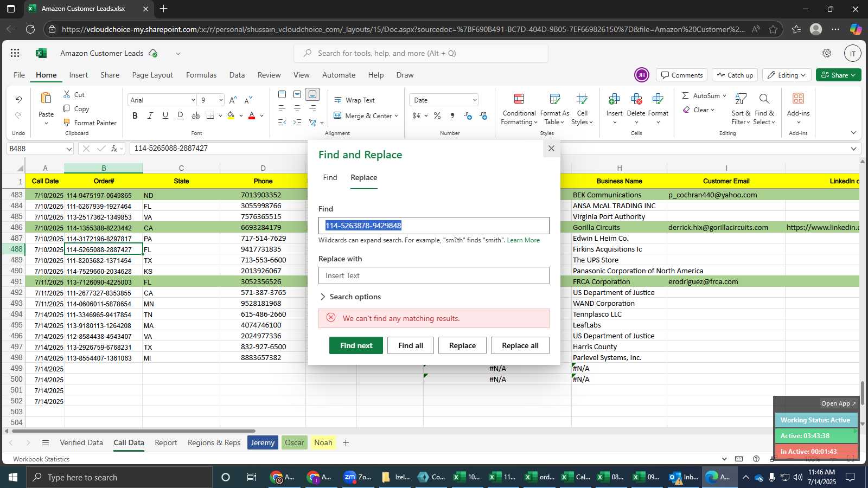Open Windows Start menu
This screenshot has width=868, height=488.
tap(12, 477)
